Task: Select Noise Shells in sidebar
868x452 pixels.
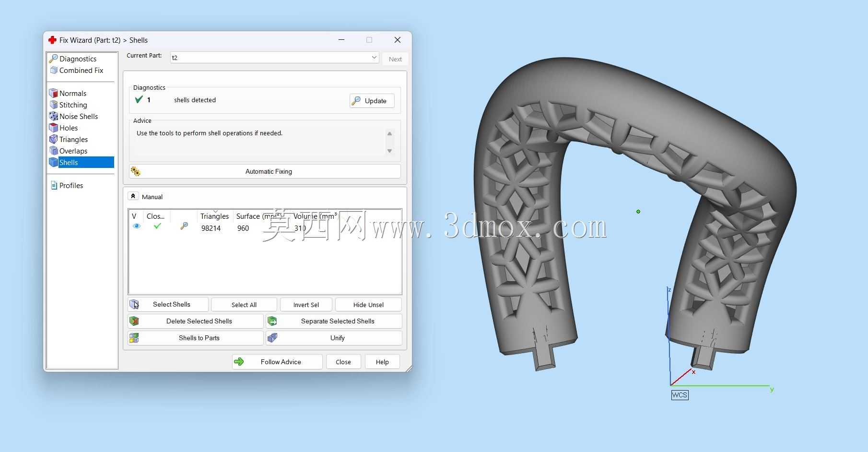Action: click(79, 116)
